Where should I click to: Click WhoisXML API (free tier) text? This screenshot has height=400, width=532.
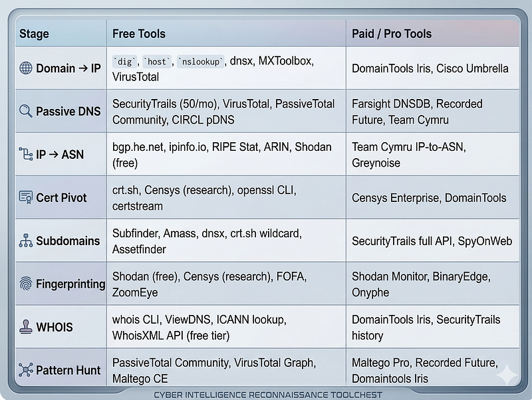pyautogui.click(x=171, y=336)
